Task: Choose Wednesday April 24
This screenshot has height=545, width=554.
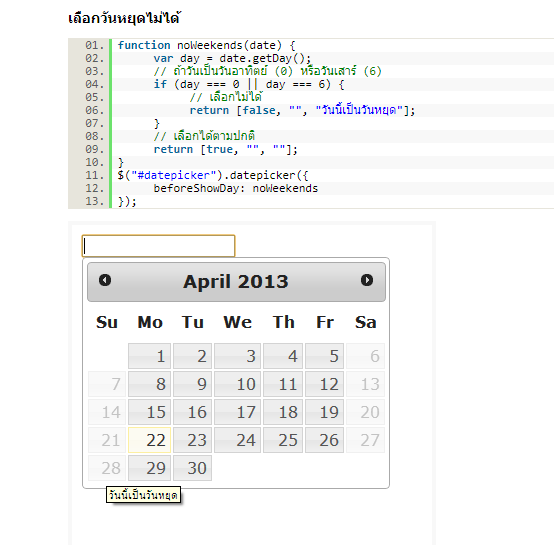Action: point(237,440)
